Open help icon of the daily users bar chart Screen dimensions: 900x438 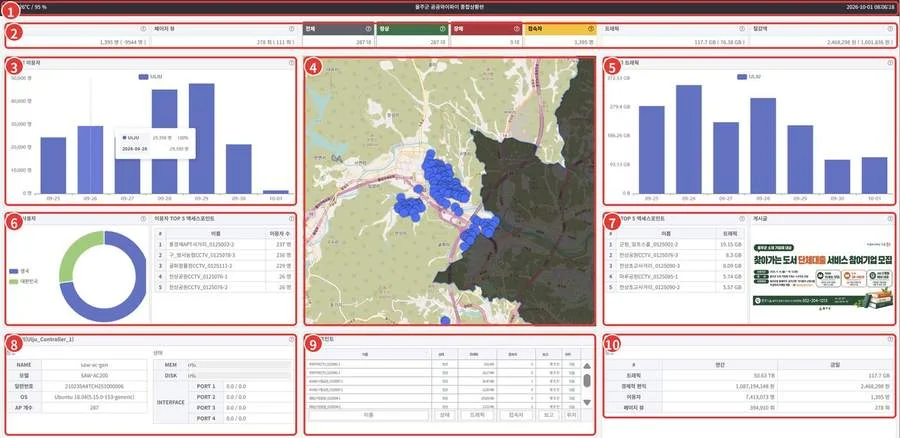pos(292,63)
